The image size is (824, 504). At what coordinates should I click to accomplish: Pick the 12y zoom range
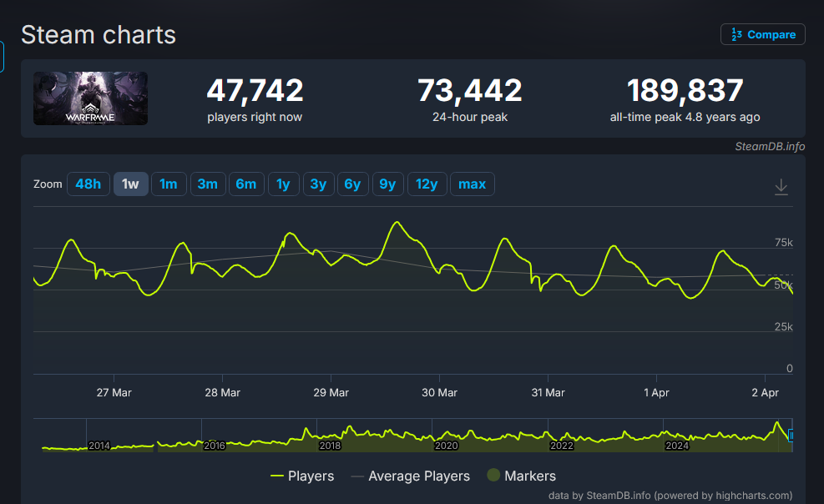coord(427,184)
